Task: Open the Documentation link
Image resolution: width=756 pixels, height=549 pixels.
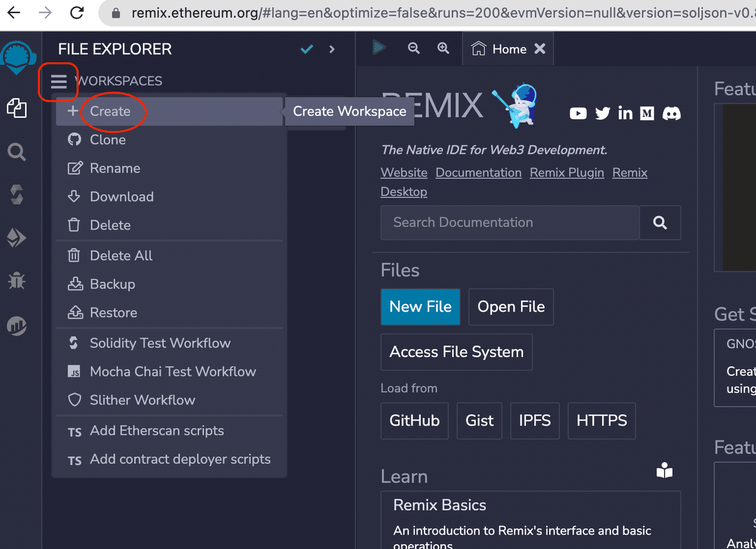Action: [479, 173]
